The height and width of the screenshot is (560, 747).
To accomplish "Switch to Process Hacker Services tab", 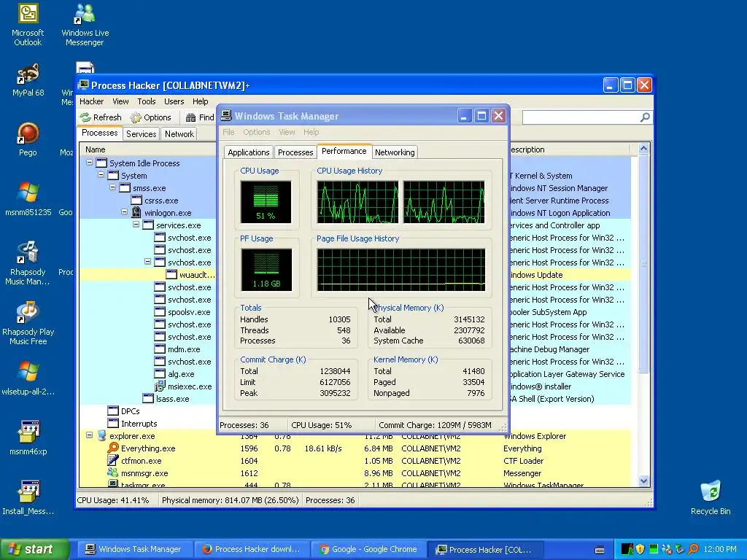I will click(141, 134).
